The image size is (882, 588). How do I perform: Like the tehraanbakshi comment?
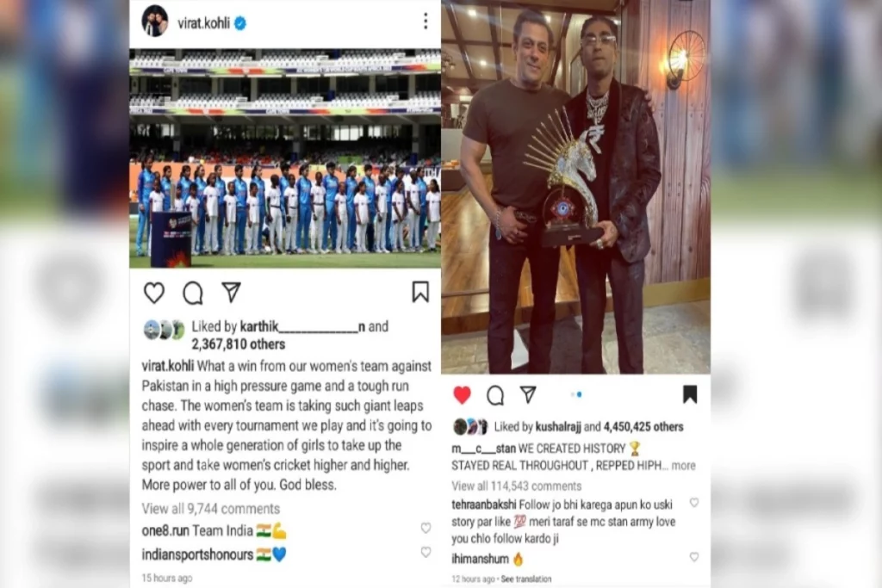(694, 503)
